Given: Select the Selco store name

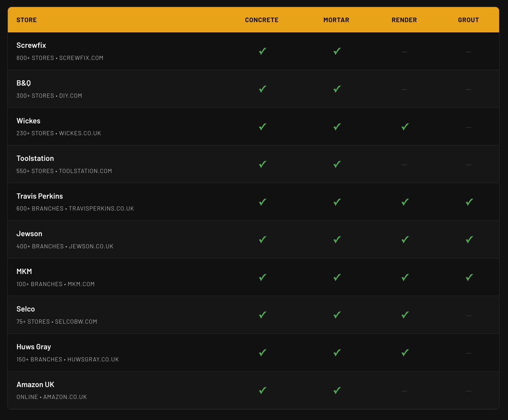Looking at the screenshot, I should [26, 309].
